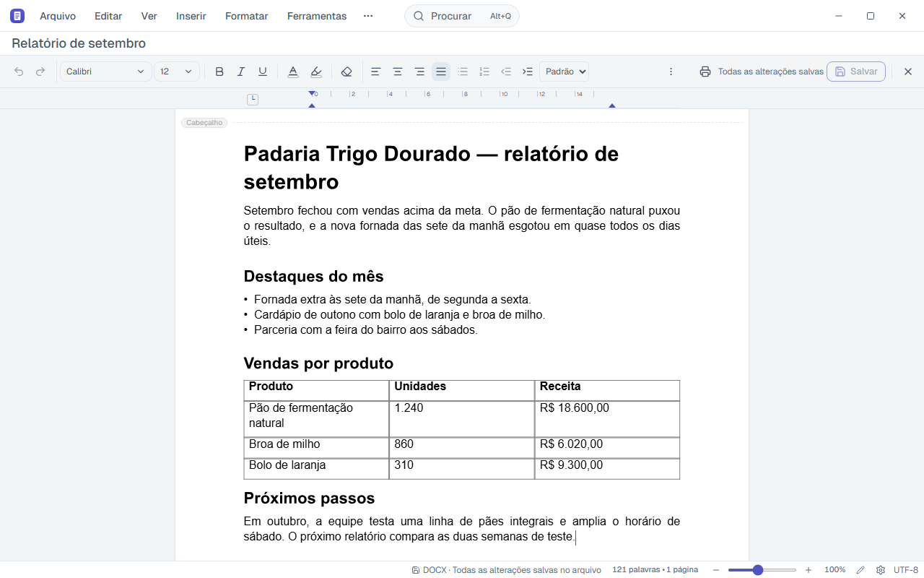Screen dimensions: 924x578
Task: Insert a bulleted list
Action: (463, 72)
